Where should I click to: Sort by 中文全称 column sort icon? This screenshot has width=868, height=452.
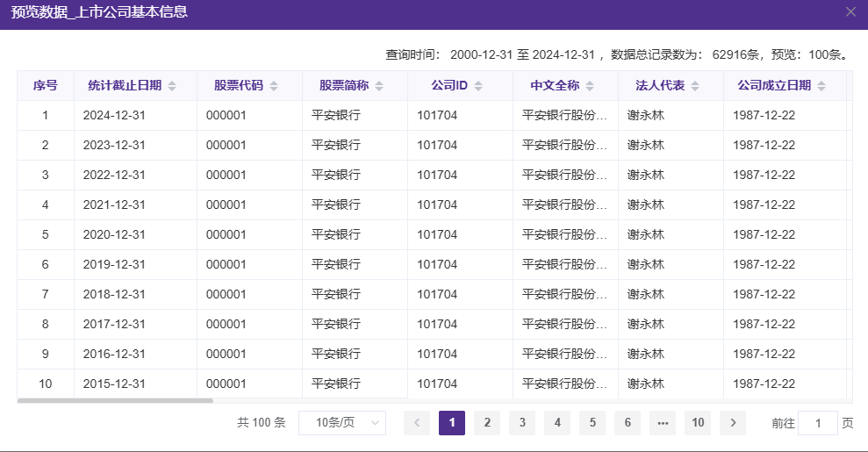[590, 86]
